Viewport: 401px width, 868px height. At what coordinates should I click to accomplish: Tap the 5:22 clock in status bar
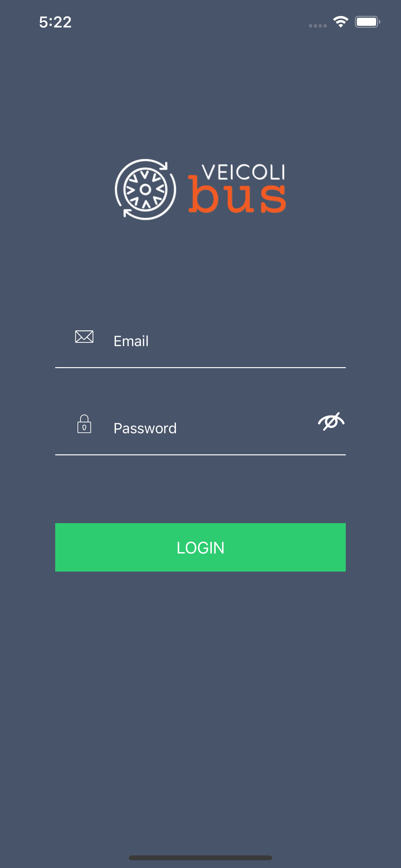pyautogui.click(x=55, y=22)
